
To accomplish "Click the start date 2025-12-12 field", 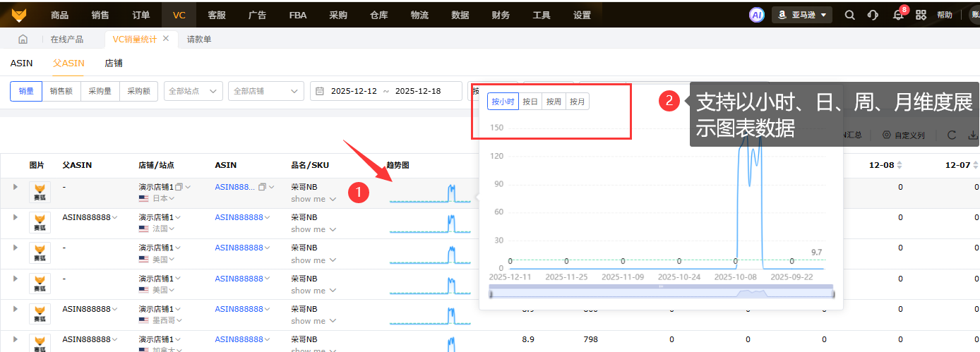I will [x=354, y=91].
